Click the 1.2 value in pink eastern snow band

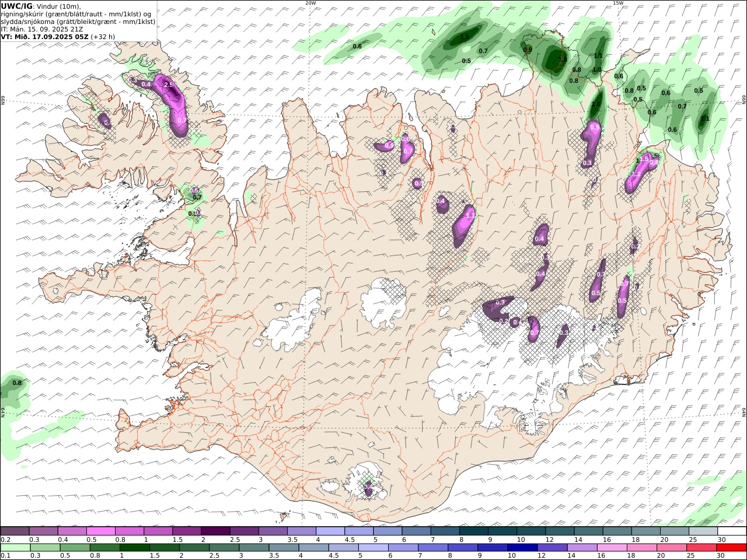(x=637, y=174)
